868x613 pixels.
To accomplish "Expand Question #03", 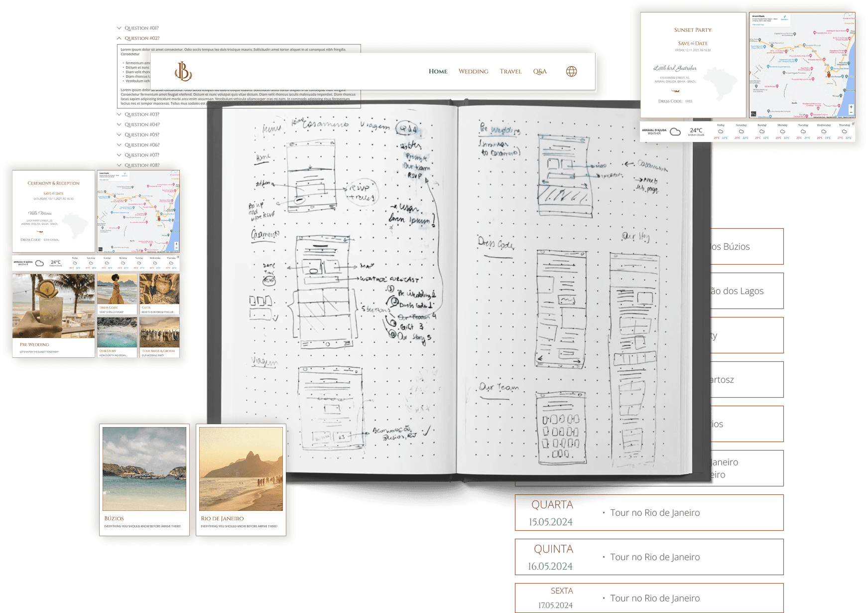I will [138, 115].
